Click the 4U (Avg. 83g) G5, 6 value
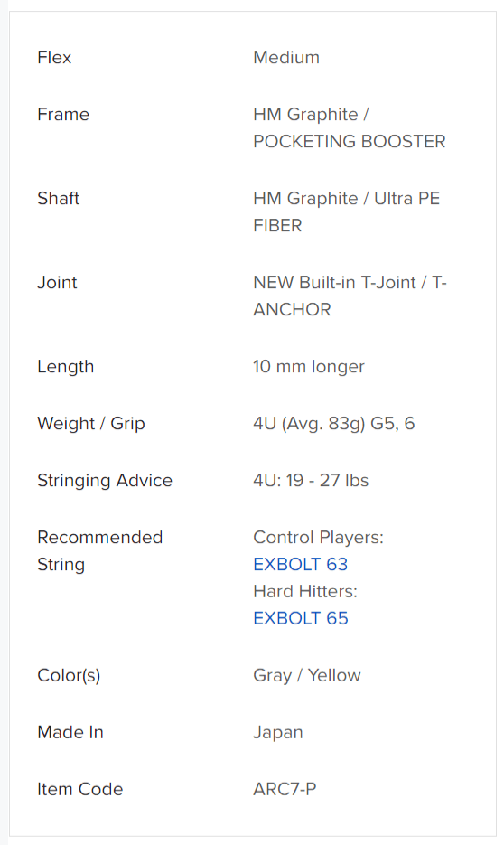 coord(334,424)
